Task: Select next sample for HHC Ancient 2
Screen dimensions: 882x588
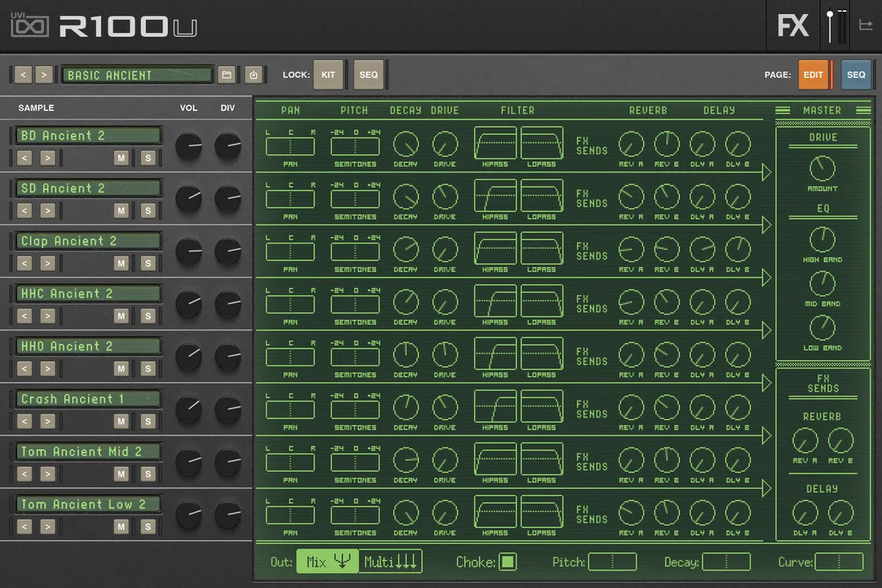Action: [x=47, y=316]
